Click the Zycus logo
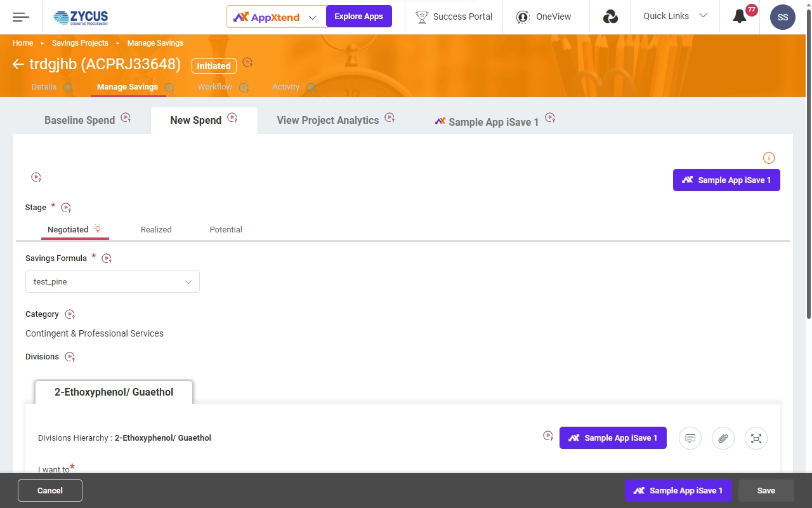Screen dimensions: 812x508 pyautogui.click(x=81, y=17)
